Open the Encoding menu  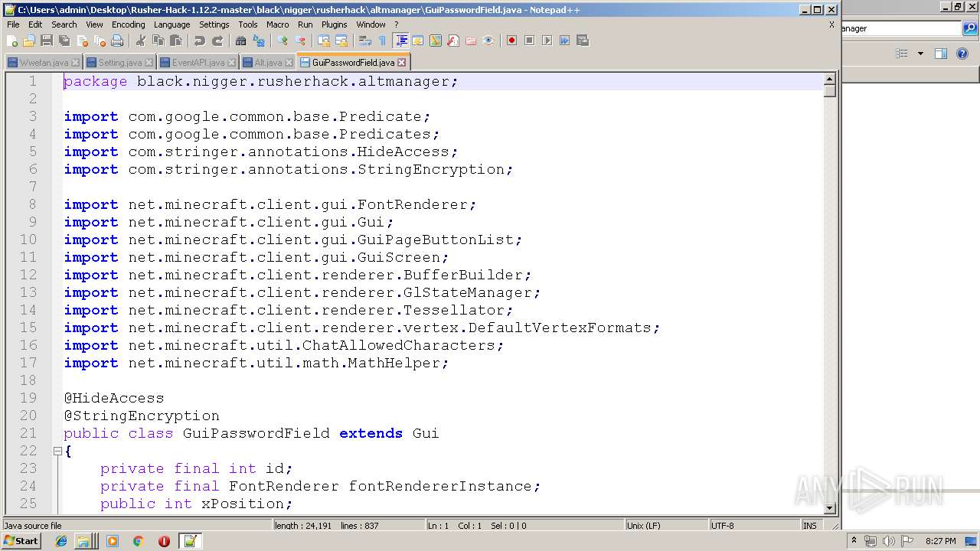(x=129, y=24)
